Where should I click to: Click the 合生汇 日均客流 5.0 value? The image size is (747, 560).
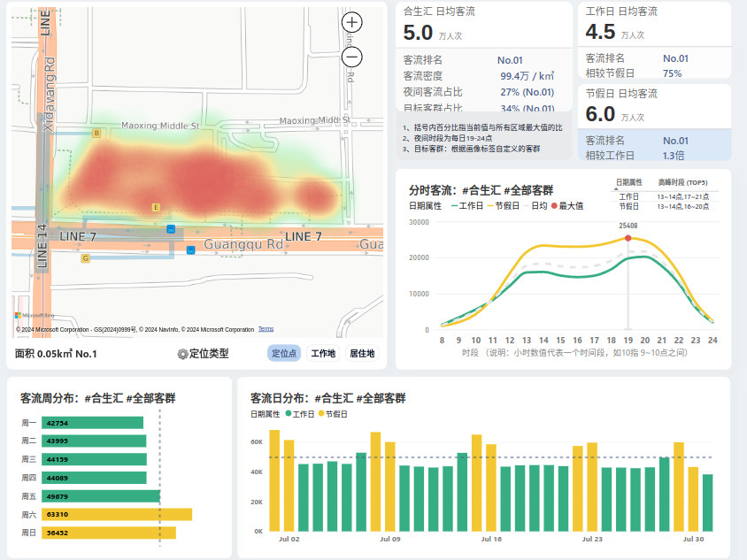pyautogui.click(x=418, y=33)
